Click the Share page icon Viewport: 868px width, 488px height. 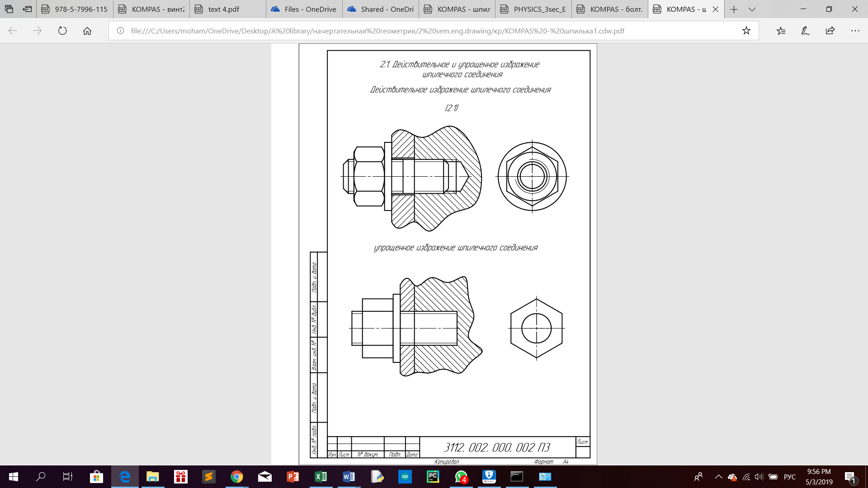pyautogui.click(x=830, y=31)
